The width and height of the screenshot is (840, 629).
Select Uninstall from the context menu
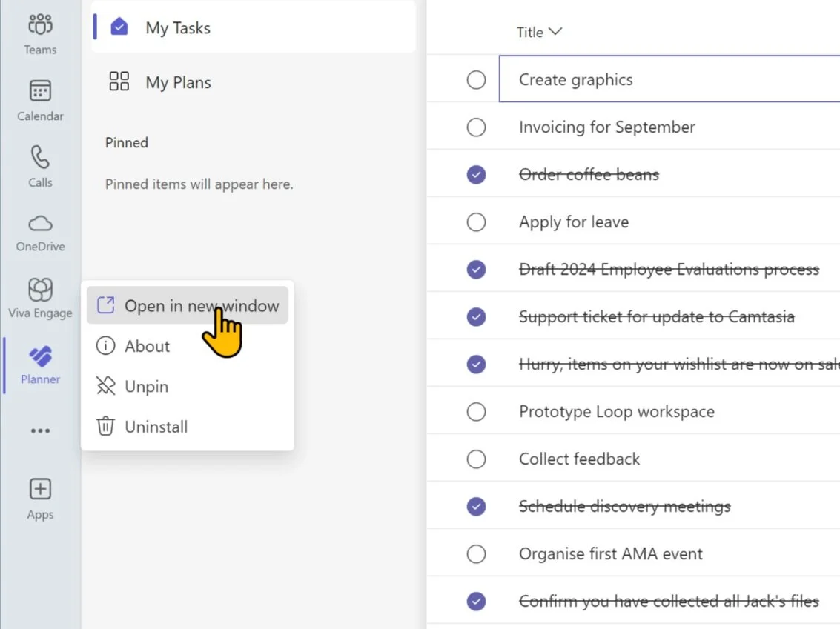point(188,427)
